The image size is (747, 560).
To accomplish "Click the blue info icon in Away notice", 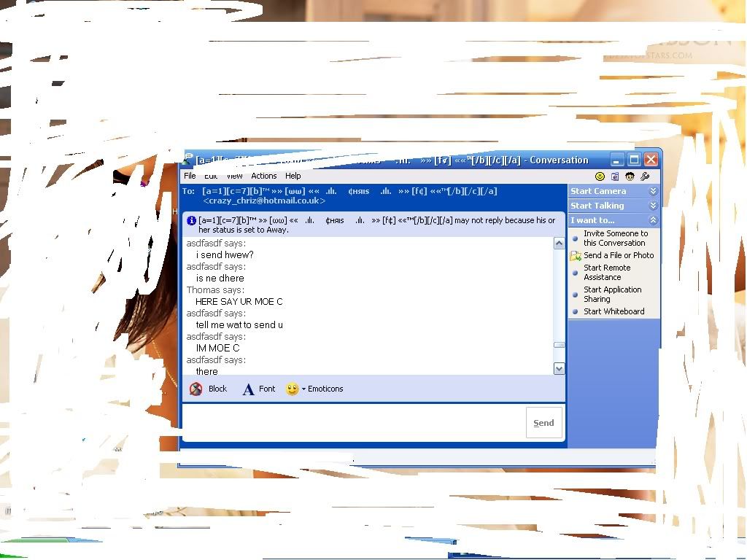I will tap(191, 220).
